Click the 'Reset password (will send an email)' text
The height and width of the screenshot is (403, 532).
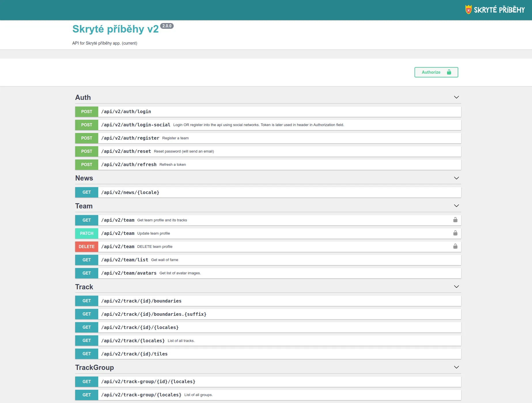(x=184, y=151)
